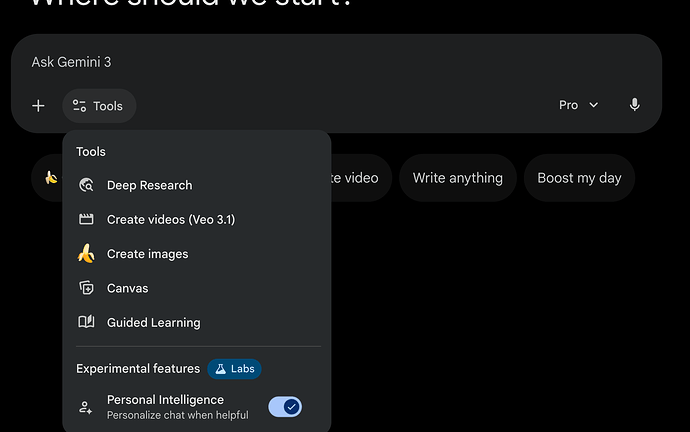
Task: Click the Labs badge
Action: point(235,369)
